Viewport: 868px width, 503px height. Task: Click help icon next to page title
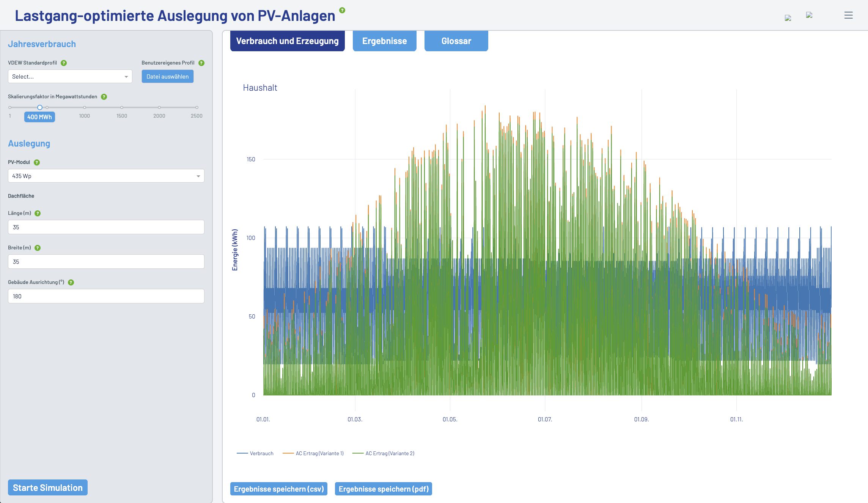[342, 10]
